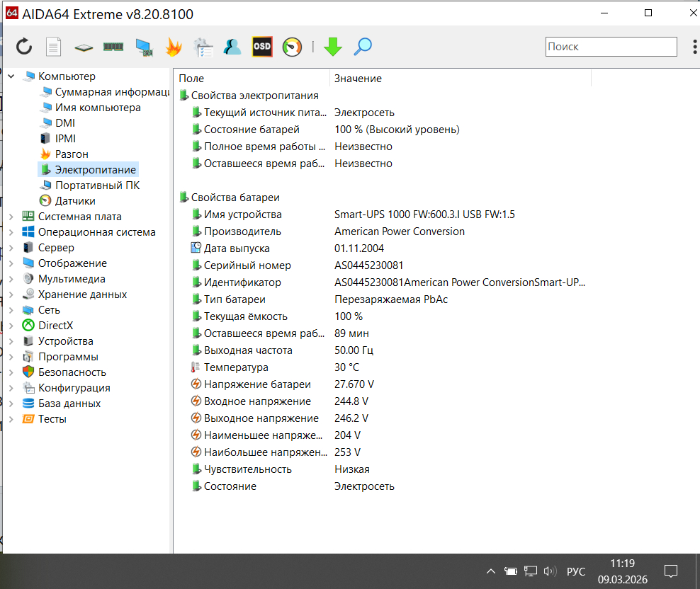The width and height of the screenshot is (700, 589).
Task: Open the taskbar volume icon
Action: pos(550,571)
